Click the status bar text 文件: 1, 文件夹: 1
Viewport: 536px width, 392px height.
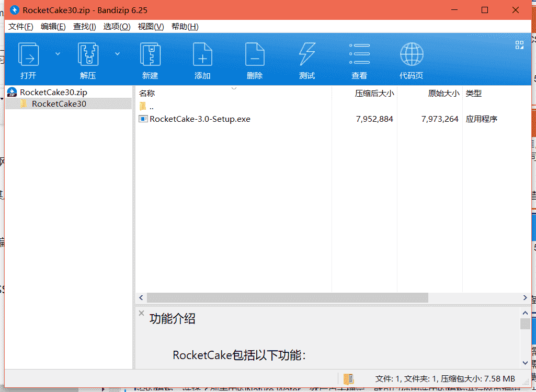pyautogui.click(x=406, y=378)
